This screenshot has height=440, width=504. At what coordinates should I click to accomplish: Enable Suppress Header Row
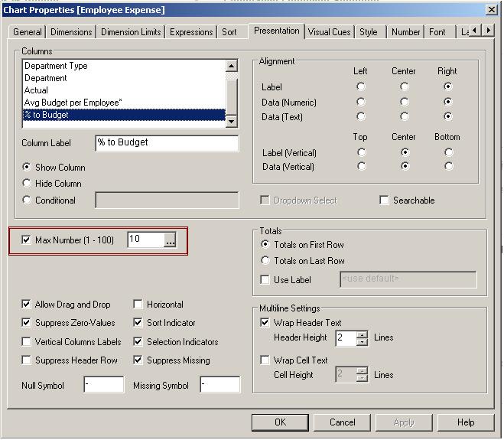tap(26, 360)
